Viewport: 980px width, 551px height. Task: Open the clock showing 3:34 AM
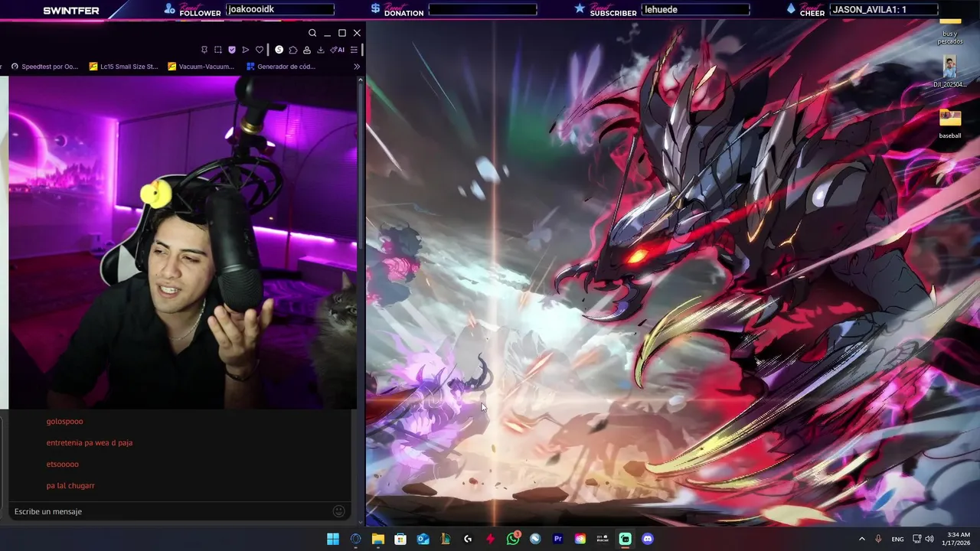[x=958, y=539]
